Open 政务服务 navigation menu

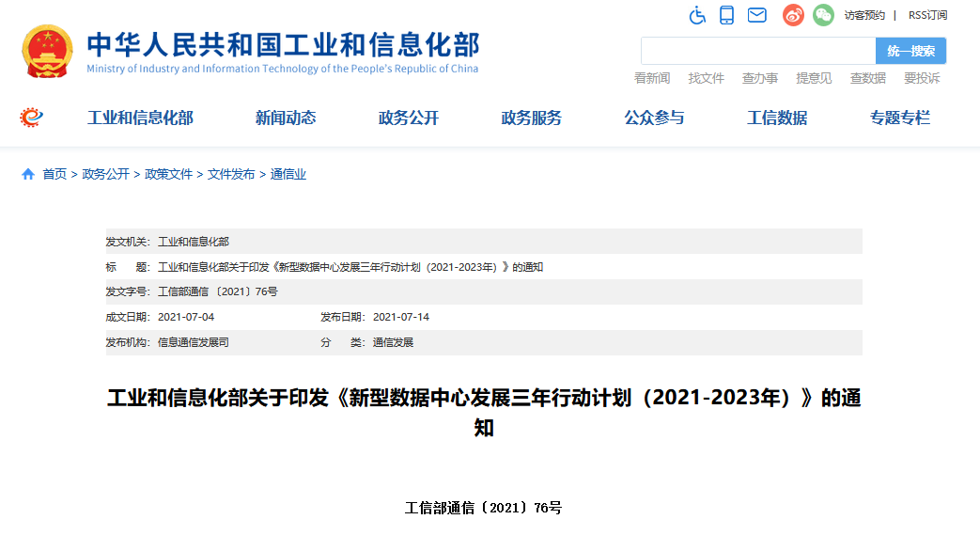[x=531, y=118]
